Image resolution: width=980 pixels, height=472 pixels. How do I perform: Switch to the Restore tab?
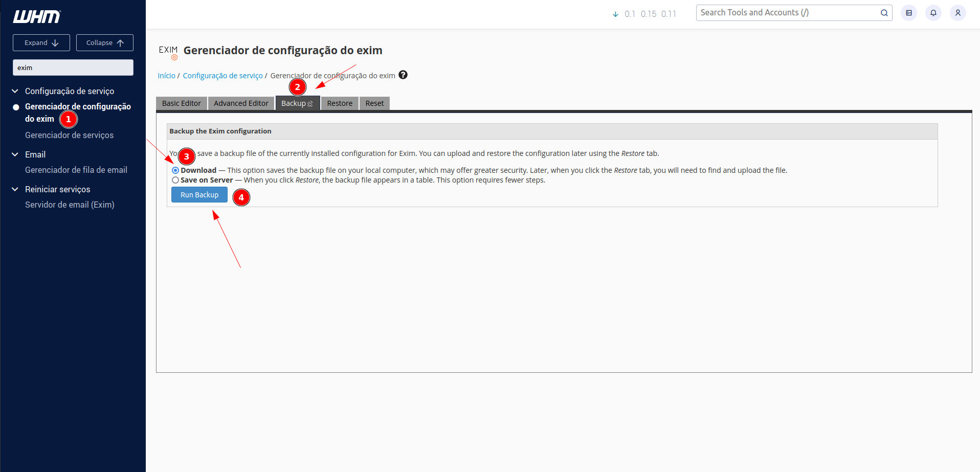(x=340, y=103)
